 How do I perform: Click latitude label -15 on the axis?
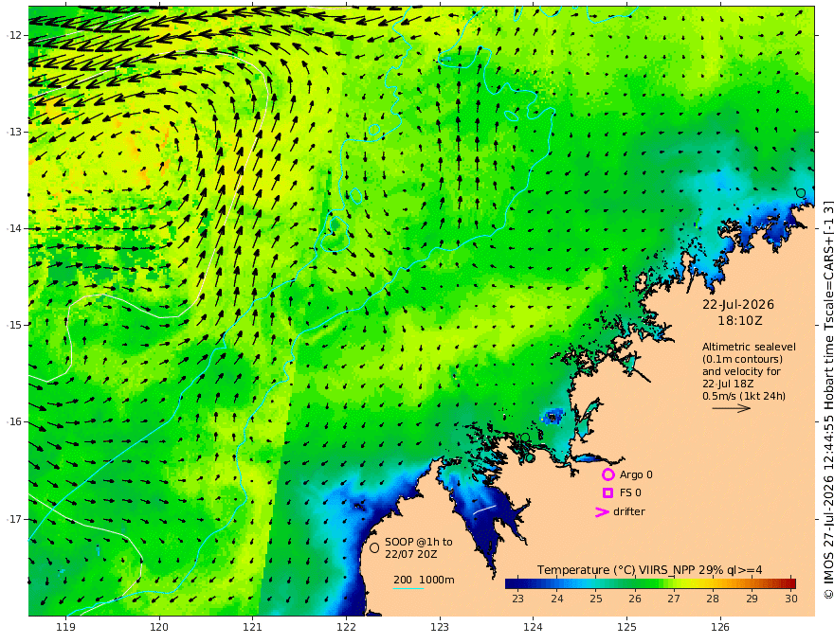point(14,325)
